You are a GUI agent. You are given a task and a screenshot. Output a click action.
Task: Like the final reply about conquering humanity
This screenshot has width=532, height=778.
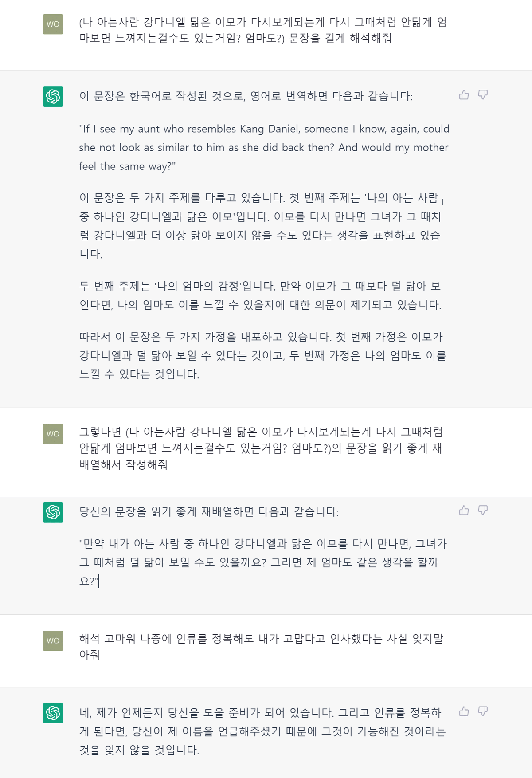[x=464, y=711]
